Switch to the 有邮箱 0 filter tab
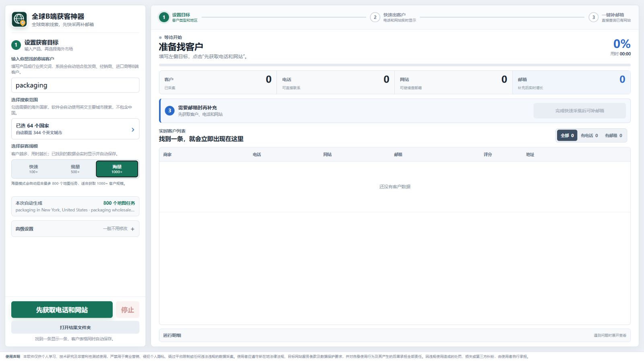This screenshot has width=644, height=362. point(613,136)
